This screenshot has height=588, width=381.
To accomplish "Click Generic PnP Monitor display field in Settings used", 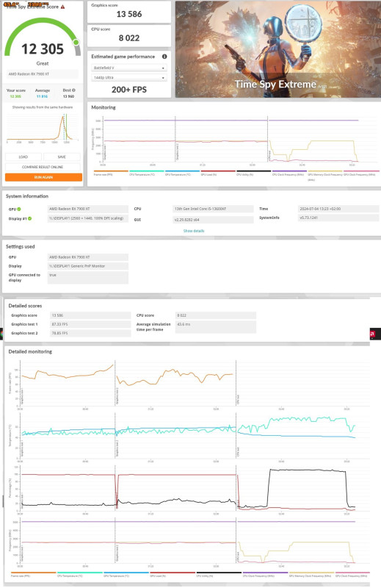I will click(88, 266).
